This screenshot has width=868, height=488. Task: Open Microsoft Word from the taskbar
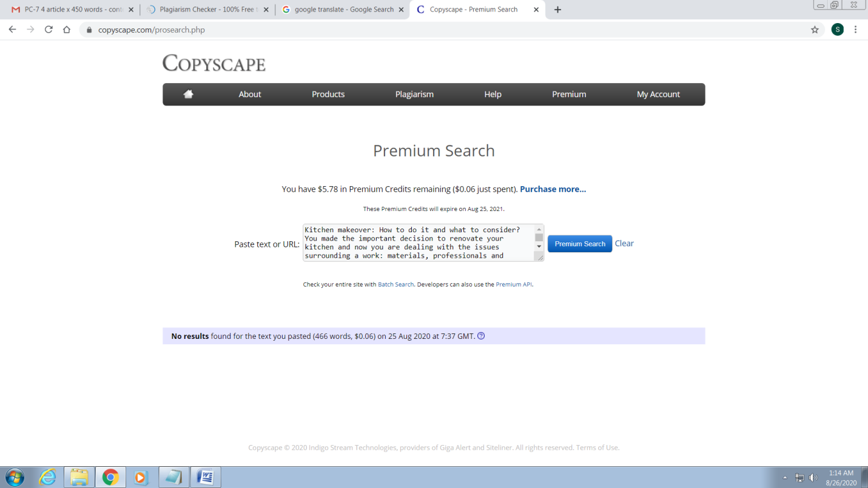[x=206, y=478]
